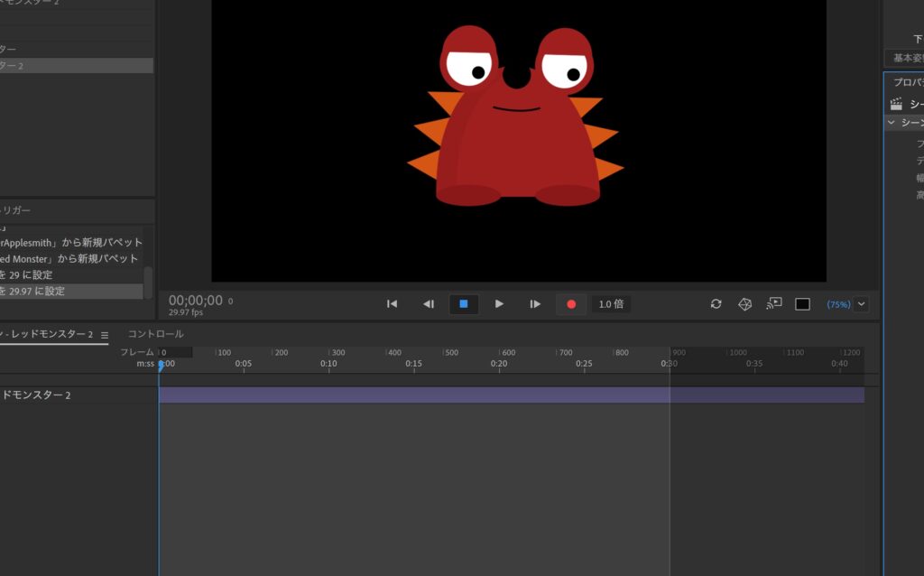Step back one frame
This screenshot has width=924, height=576.
(429, 304)
